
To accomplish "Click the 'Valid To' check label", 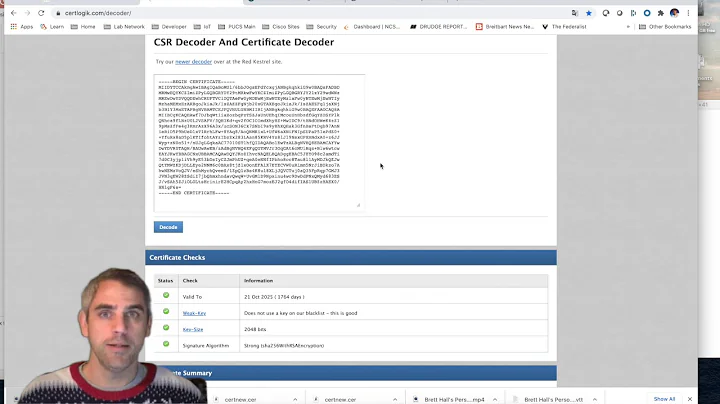I will [x=192, y=297].
